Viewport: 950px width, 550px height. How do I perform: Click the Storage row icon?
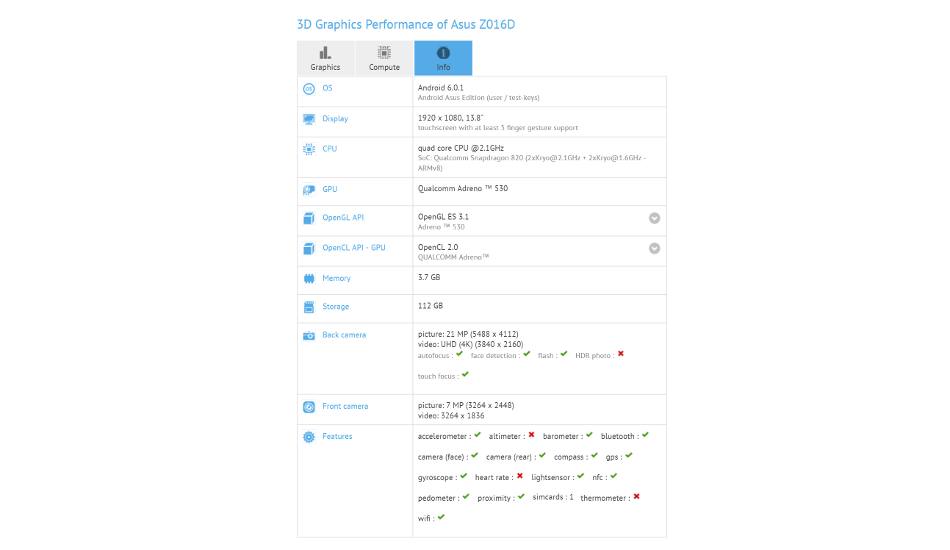pyautogui.click(x=309, y=307)
